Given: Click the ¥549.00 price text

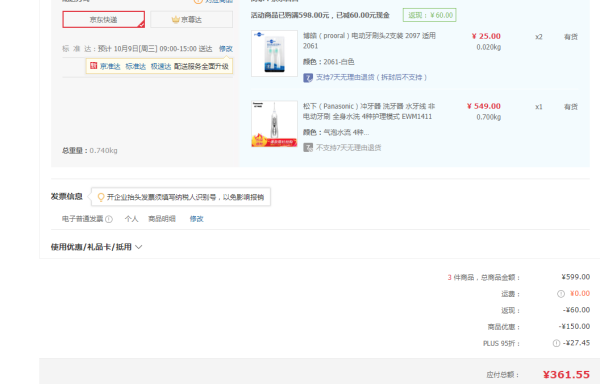Looking at the screenshot, I should coord(484,106).
